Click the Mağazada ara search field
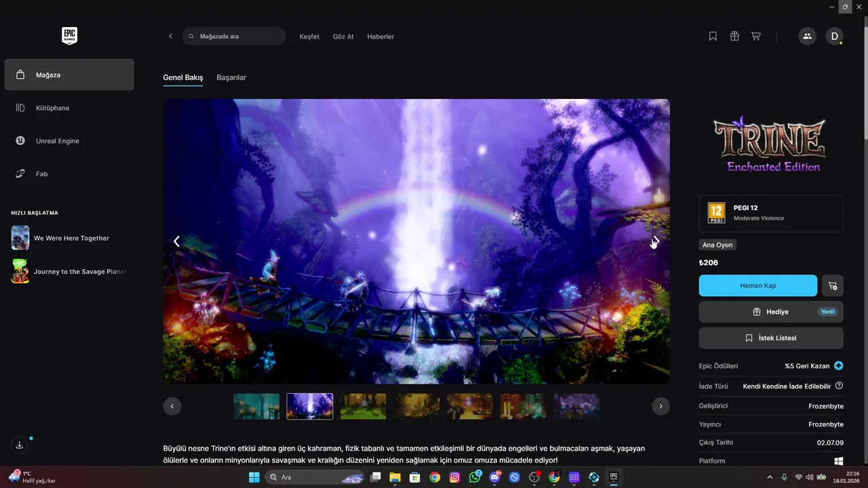This screenshot has height=488, width=868. pos(234,36)
